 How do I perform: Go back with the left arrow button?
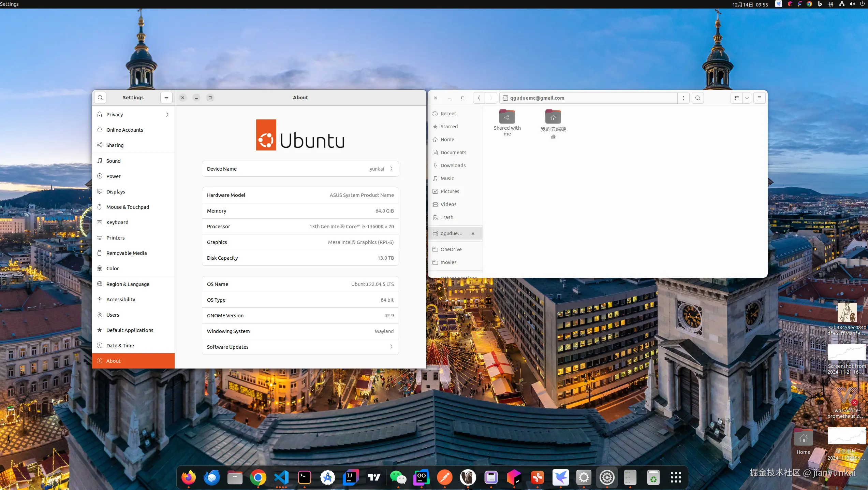coord(479,98)
